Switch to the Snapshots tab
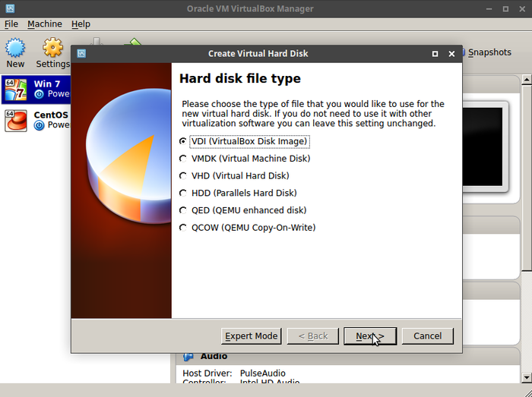 pos(489,52)
